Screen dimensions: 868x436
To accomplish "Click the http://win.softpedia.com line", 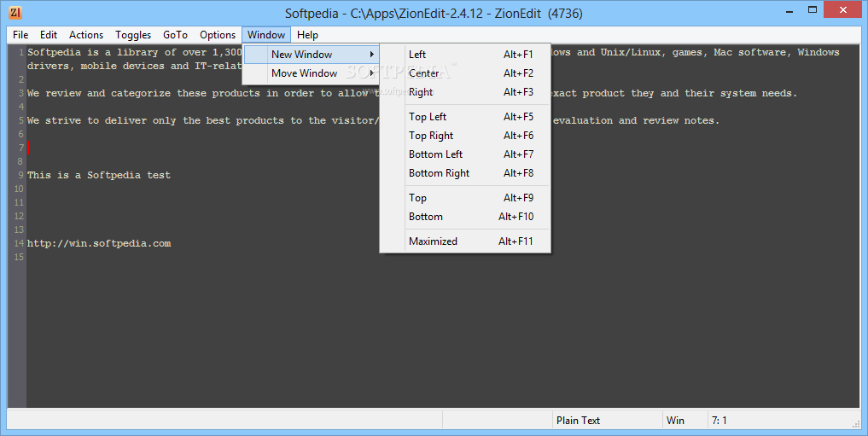I will 99,243.
